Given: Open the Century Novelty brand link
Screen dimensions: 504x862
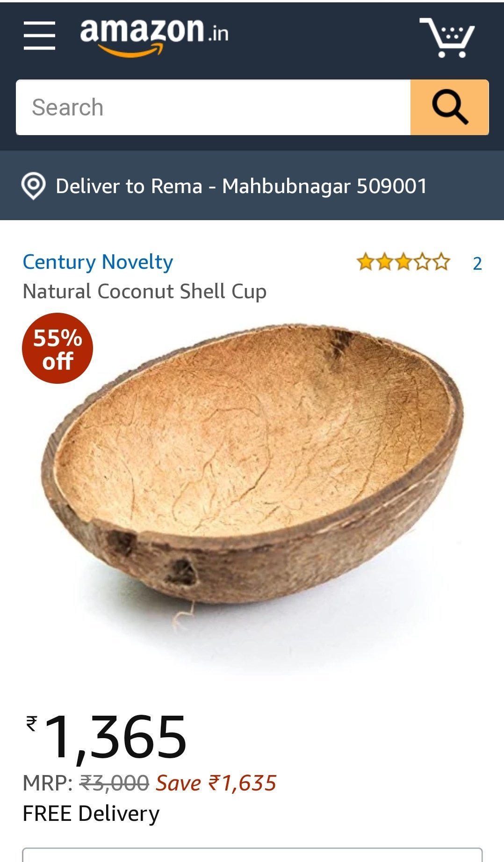Looking at the screenshot, I should (98, 262).
